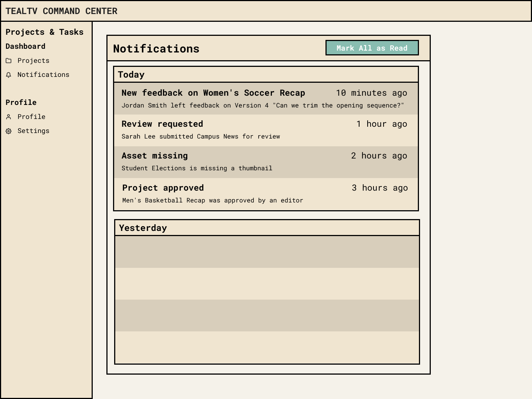This screenshot has width=532, height=399.
Task: Click the Yesterday section header
Action: point(267,228)
